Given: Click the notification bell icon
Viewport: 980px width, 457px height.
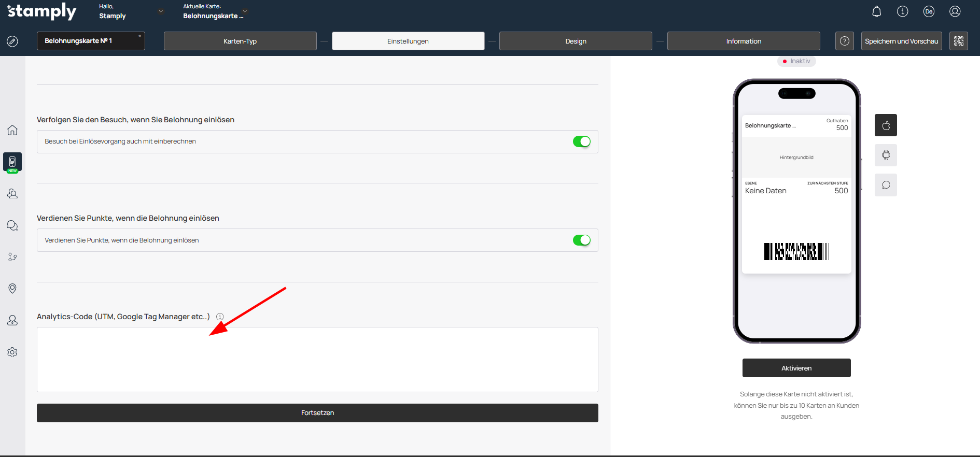Looking at the screenshot, I should coord(876,11).
